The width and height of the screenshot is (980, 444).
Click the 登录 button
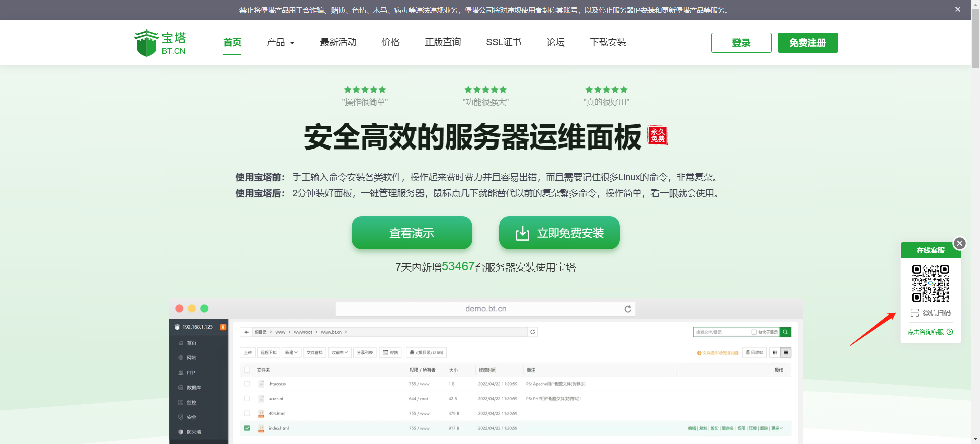click(x=741, y=43)
